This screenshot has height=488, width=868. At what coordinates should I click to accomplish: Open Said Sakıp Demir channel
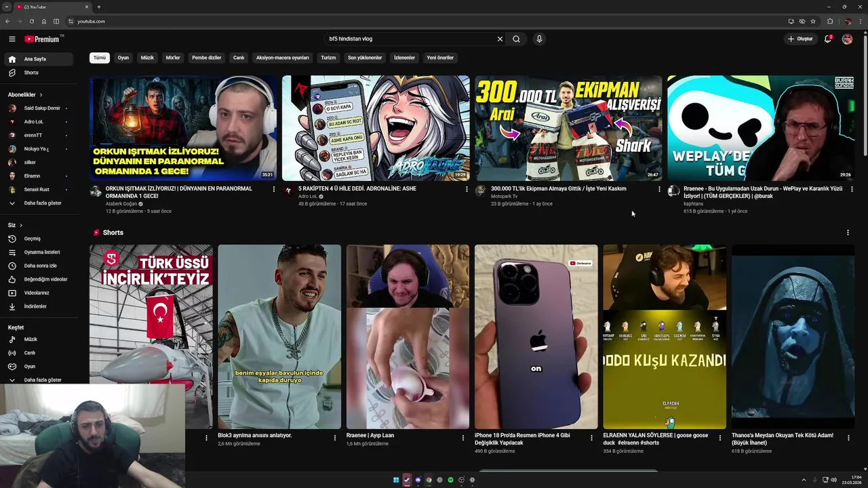point(39,108)
